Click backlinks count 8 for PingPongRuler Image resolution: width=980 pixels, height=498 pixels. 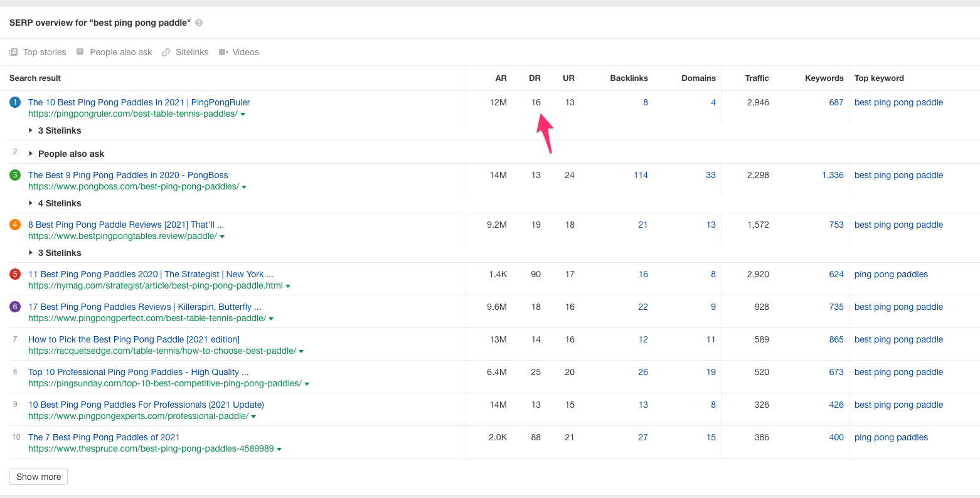click(646, 102)
